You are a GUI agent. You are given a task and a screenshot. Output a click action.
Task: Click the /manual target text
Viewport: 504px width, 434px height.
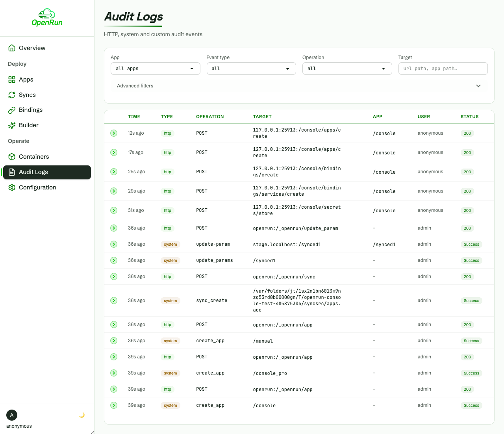coord(263,341)
